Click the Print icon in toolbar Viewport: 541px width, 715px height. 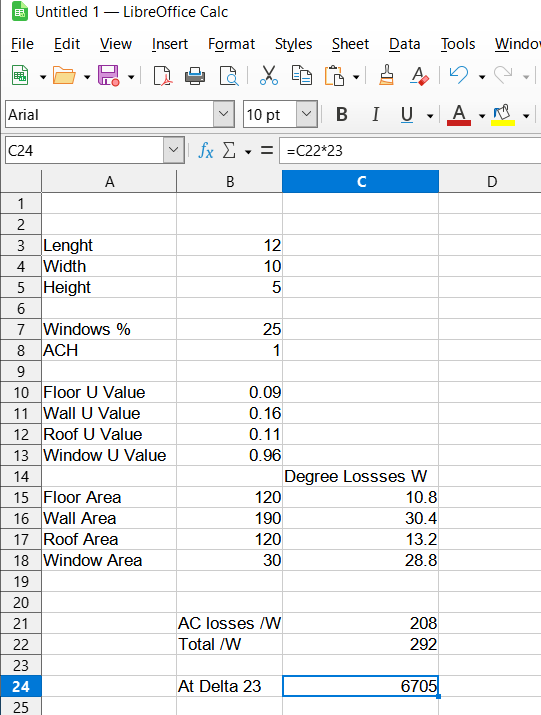[x=195, y=76]
